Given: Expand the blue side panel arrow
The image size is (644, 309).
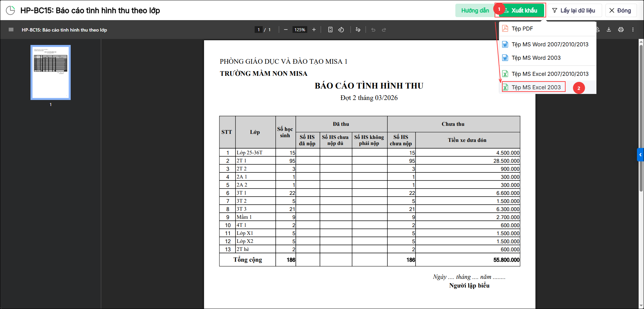Looking at the screenshot, I should point(640,155).
